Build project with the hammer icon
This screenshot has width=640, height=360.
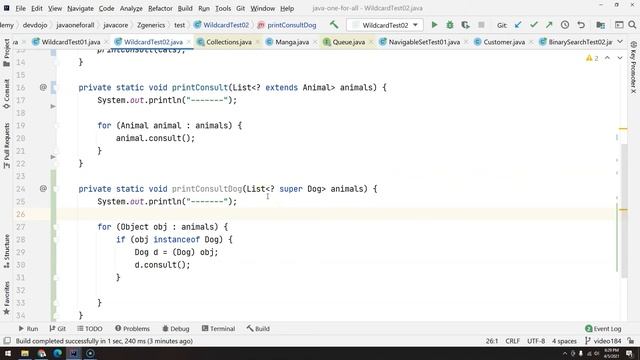pyautogui.click(x=334, y=25)
